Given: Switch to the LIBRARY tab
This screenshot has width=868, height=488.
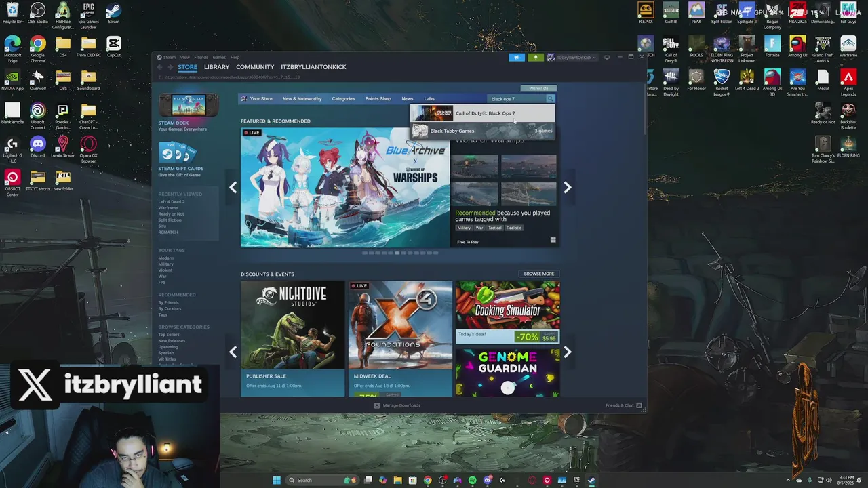Looking at the screenshot, I should 216,67.
